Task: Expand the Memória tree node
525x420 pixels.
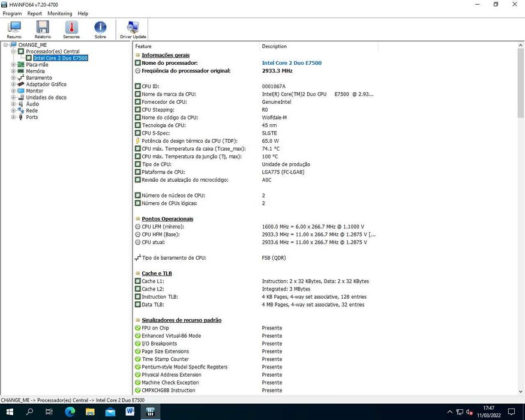Action: pyautogui.click(x=13, y=71)
